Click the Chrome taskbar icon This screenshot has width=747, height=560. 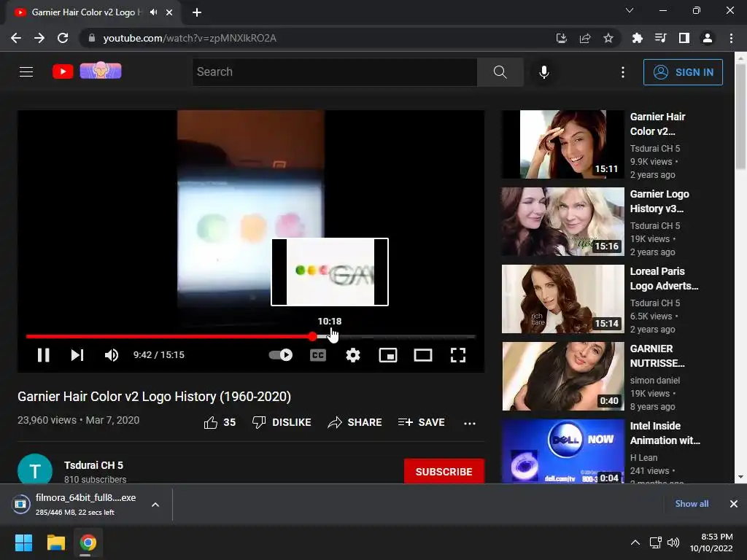[x=88, y=542]
